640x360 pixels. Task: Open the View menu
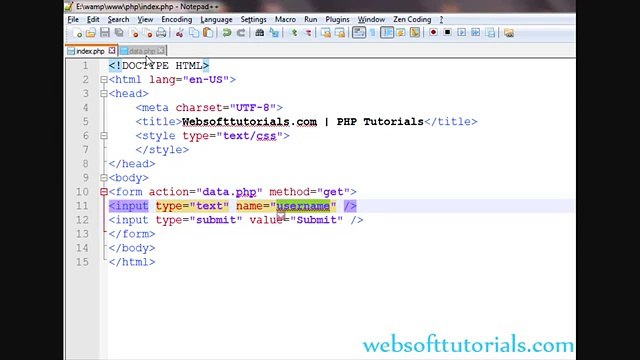pos(145,20)
